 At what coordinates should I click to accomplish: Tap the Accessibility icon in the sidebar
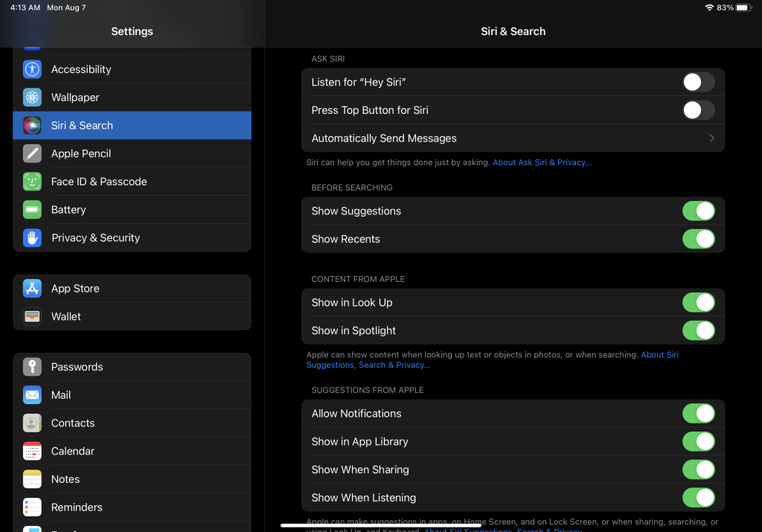point(32,69)
